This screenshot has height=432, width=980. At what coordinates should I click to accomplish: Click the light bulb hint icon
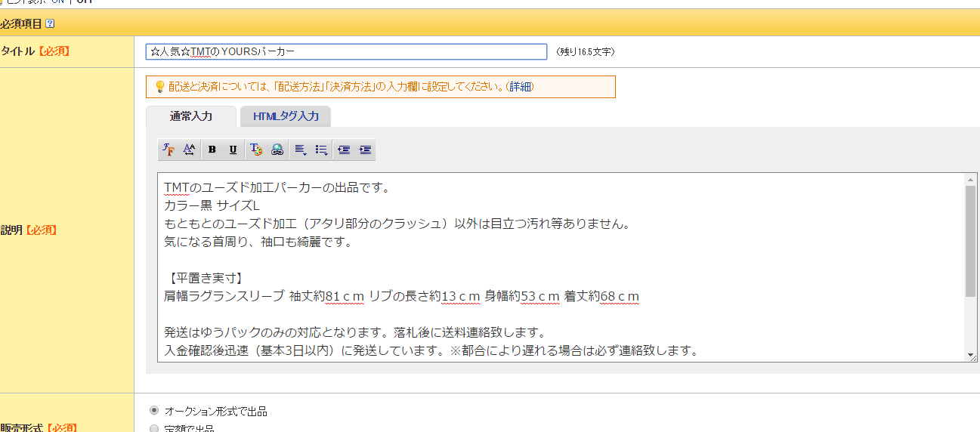159,87
